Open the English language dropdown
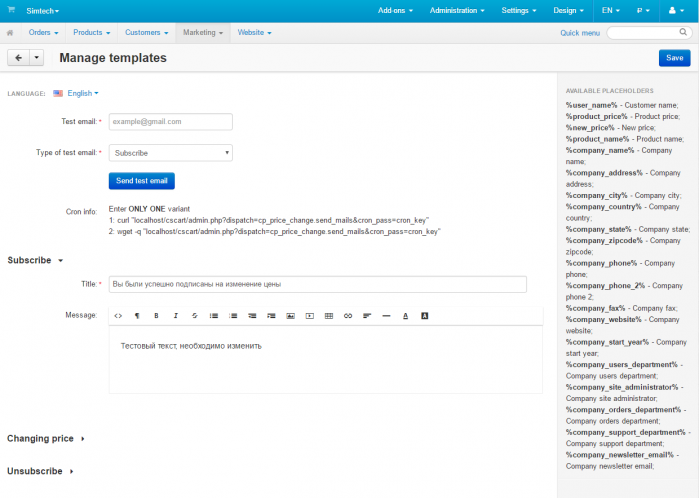This screenshot has height=498, width=700. coord(83,93)
